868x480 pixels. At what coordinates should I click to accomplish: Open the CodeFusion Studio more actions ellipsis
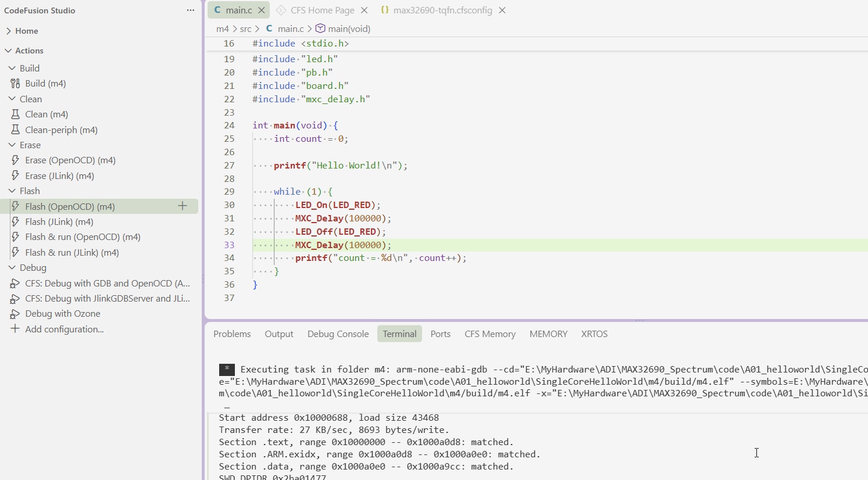click(x=191, y=10)
